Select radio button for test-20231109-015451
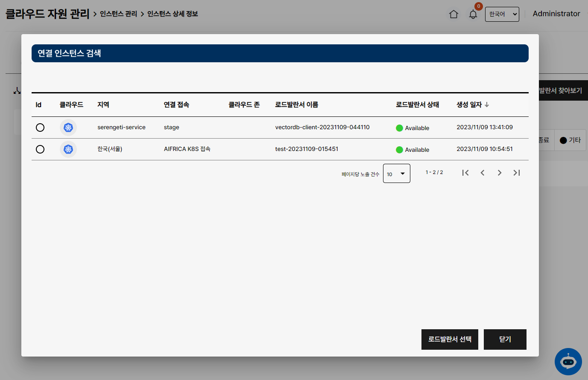 (40, 149)
